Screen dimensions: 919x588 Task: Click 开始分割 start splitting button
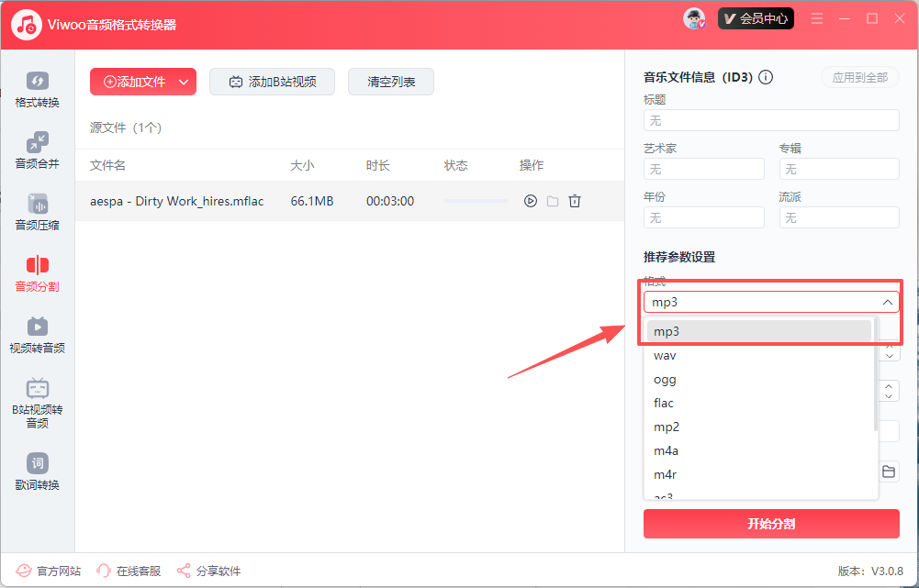(771, 524)
